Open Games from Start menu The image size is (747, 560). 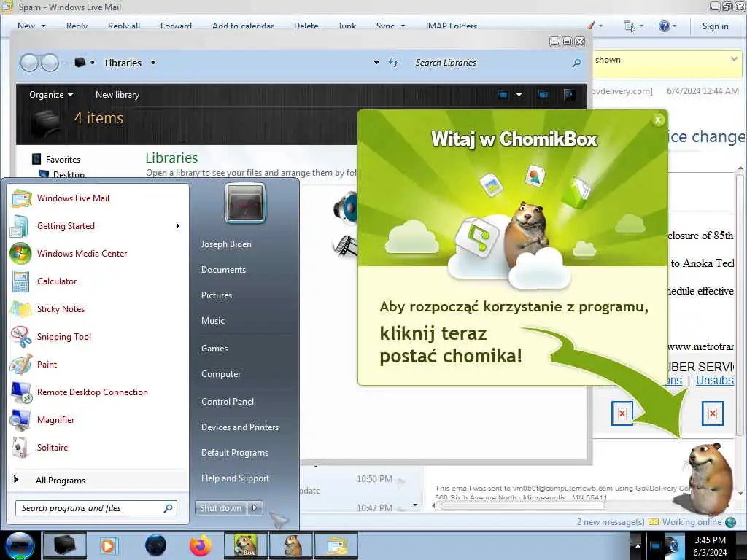tap(214, 349)
